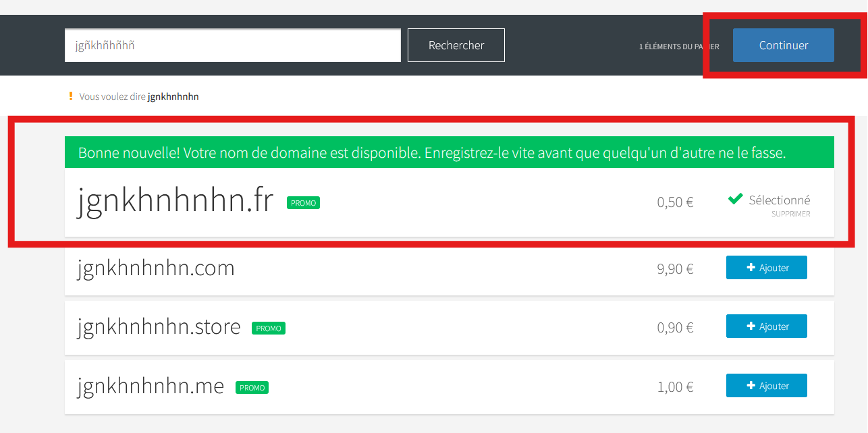Focus the domain search text field
Screen dimensions: 868x433
tap(232, 45)
